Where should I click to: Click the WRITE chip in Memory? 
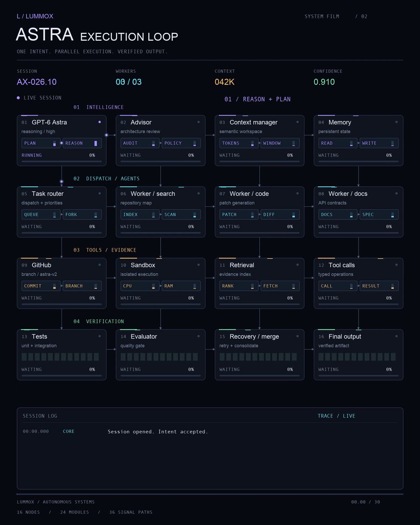(x=379, y=143)
